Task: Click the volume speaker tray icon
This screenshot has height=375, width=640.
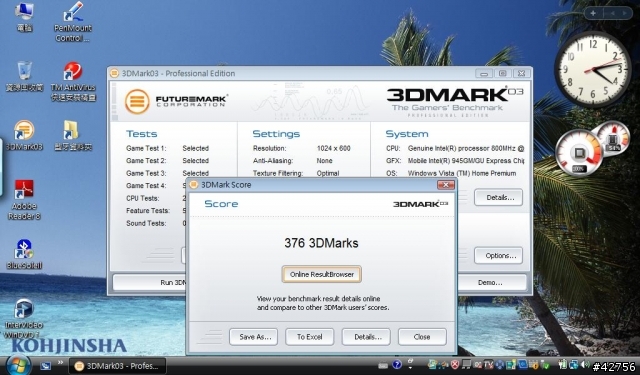Action: pyautogui.click(x=585, y=364)
